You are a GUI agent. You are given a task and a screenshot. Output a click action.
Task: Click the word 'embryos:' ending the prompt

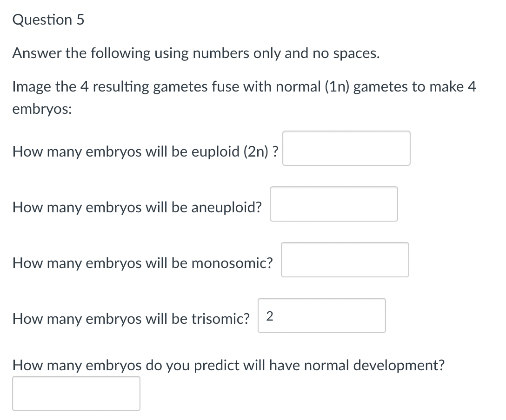point(42,109)
